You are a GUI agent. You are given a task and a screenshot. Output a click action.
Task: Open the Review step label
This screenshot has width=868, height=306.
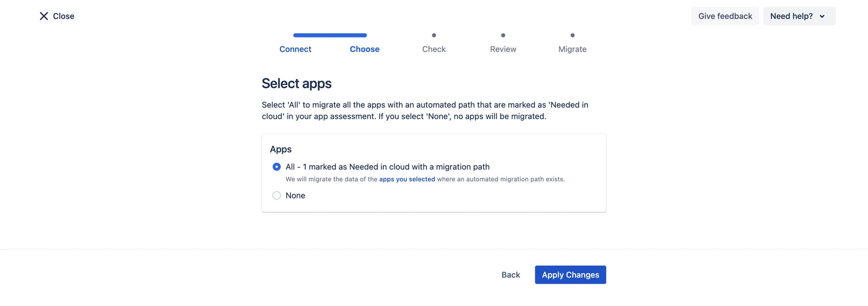tap(503, 49)
